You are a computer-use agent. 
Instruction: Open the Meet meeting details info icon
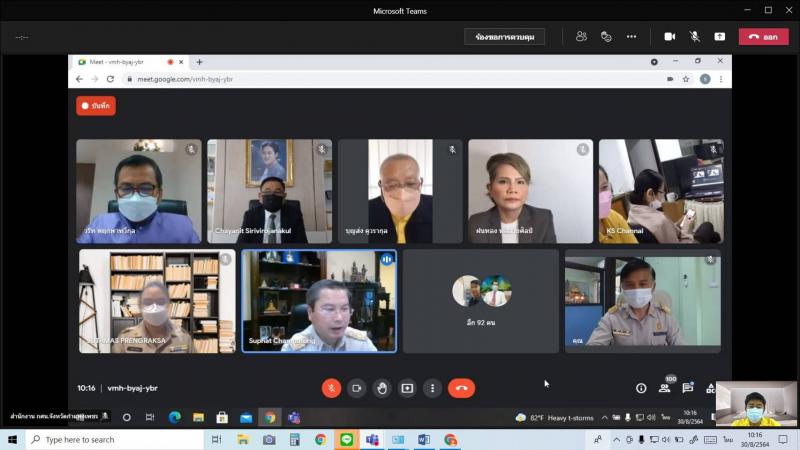(x=641, y=388)
